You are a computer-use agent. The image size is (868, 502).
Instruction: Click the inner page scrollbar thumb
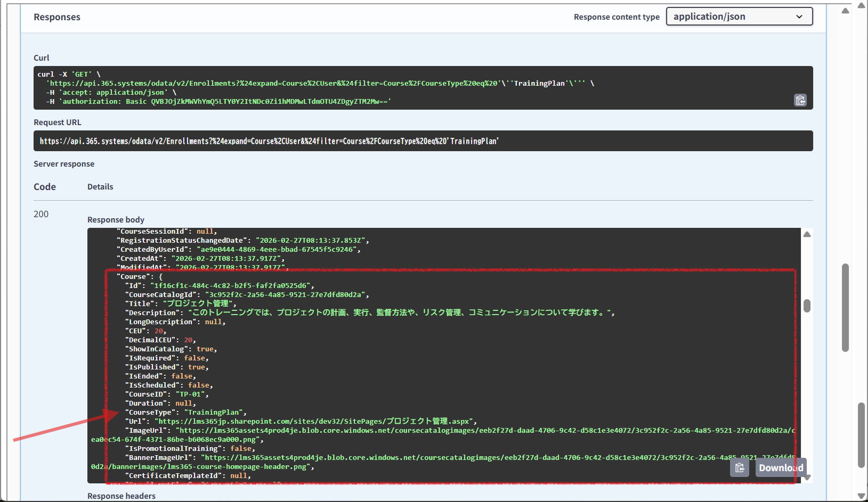click(x=845, y=307)
